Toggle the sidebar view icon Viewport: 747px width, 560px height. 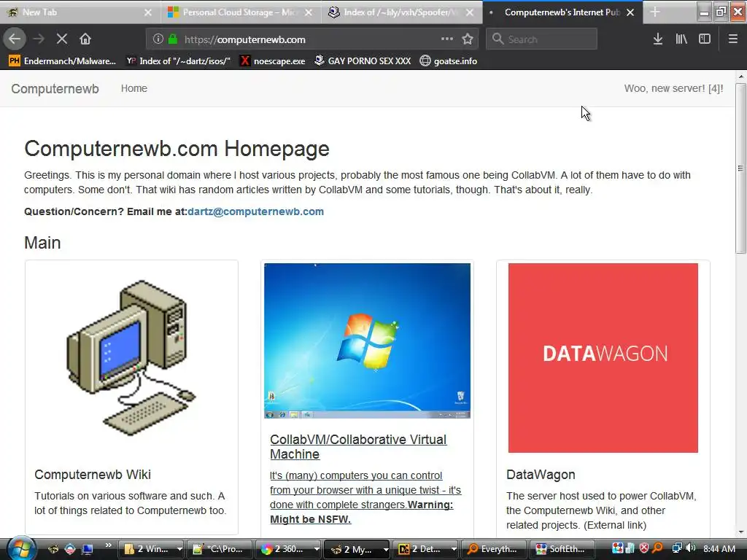(x=705, y=39)
